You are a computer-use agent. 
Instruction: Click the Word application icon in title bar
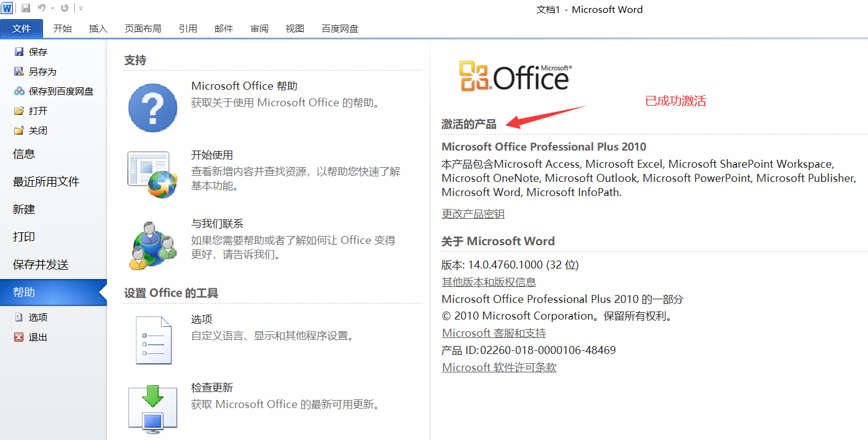7,8
